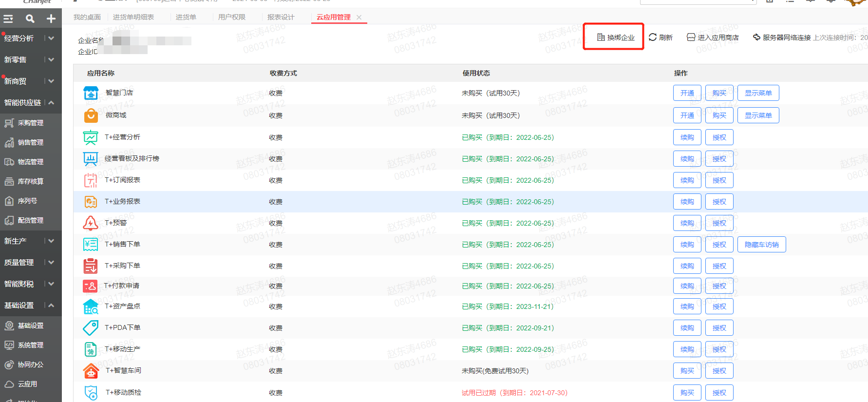Click 开通 for 智慧门店
The image size is (868, 402).
687,93
